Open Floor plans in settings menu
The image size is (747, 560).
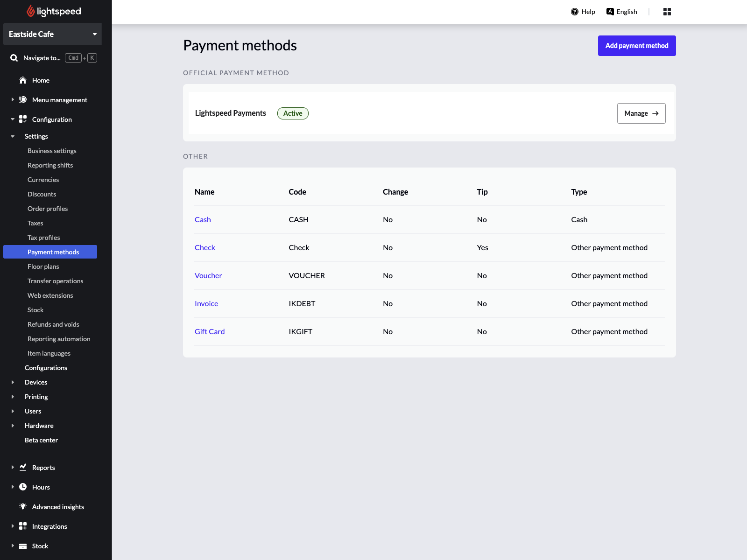pos(43,266)
